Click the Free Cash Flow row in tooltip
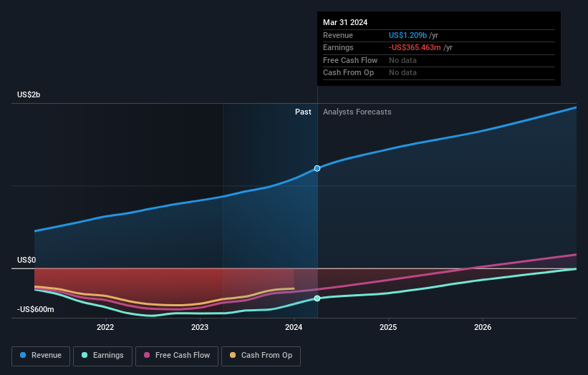 439,60
